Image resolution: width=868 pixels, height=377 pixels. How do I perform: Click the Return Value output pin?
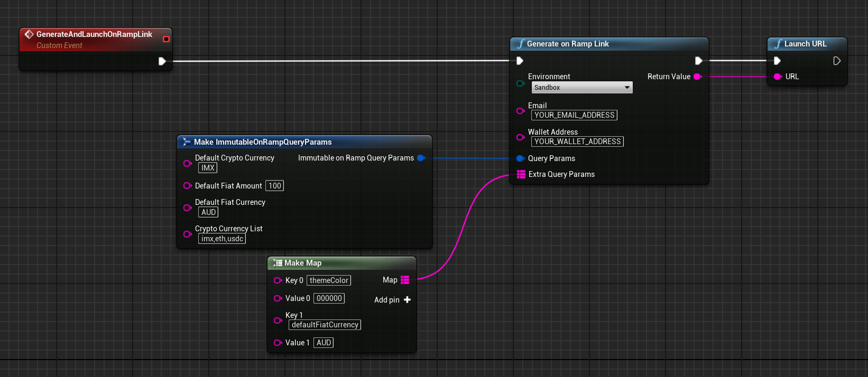697,77
